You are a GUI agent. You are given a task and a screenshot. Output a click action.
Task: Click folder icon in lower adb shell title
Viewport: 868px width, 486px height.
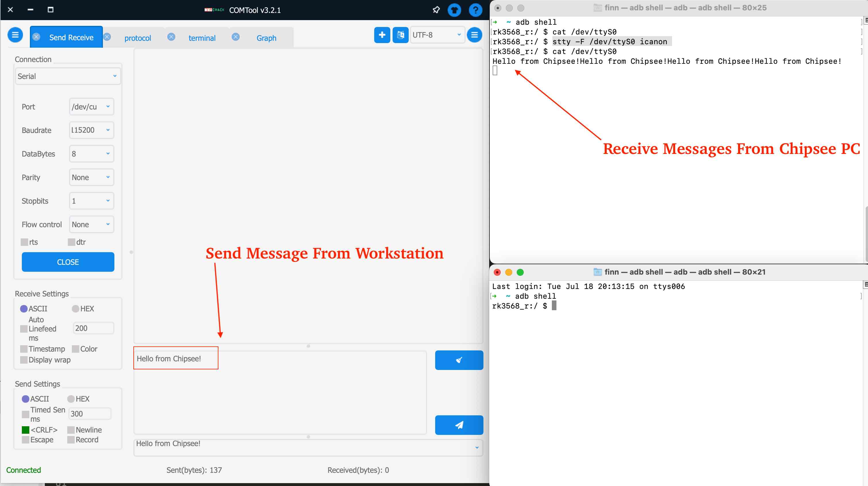pyautogui.click(x=598, y=272)
